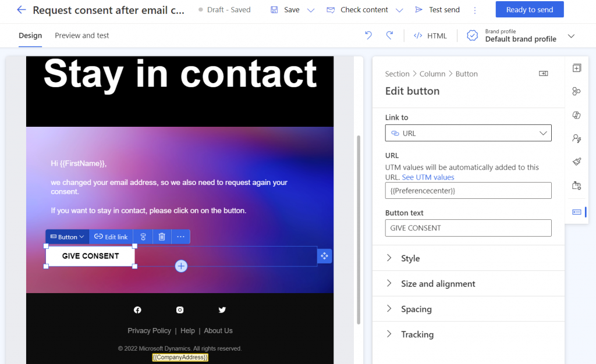The image size is (596, 364).
Task: Click the Twitter icon in the email footer
Action: pos(222,309)
